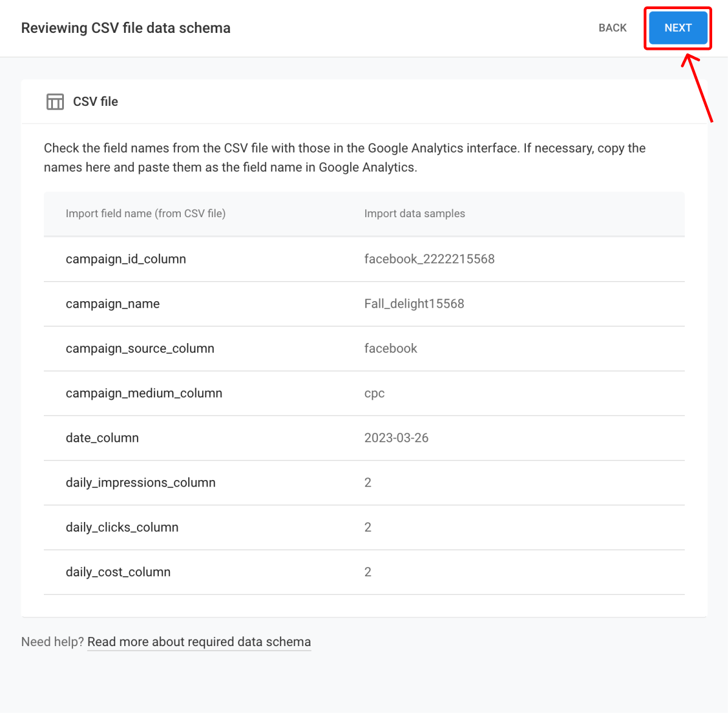Image resolution: width=728 pixels, height=713 pixels.
Task: Click the Import data samples column header
Action: pos(414,214)
